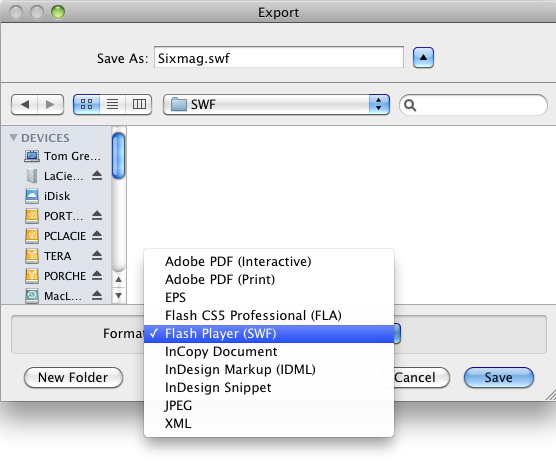Click the sidebar scrollbar thumb
Image resolution: width=556 pixels, height=467 pixels.
click(118, 156)
